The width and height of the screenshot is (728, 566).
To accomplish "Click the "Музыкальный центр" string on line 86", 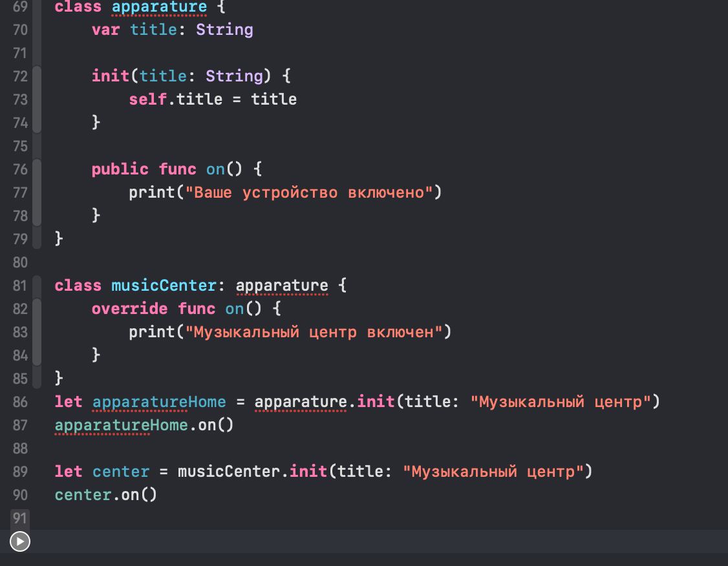I will (x=561, y=402).
